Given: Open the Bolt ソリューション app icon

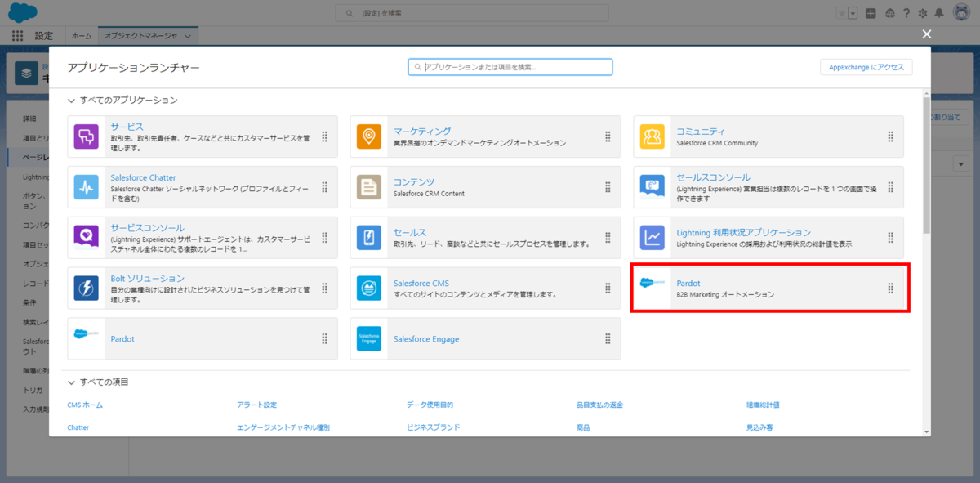Looking at the screenshot, I should 86,288.
